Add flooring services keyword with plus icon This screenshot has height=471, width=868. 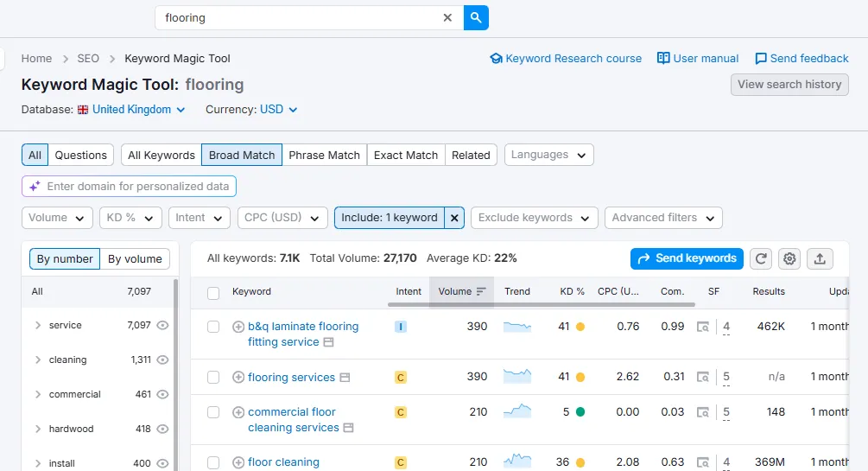(x=238, y=378)
